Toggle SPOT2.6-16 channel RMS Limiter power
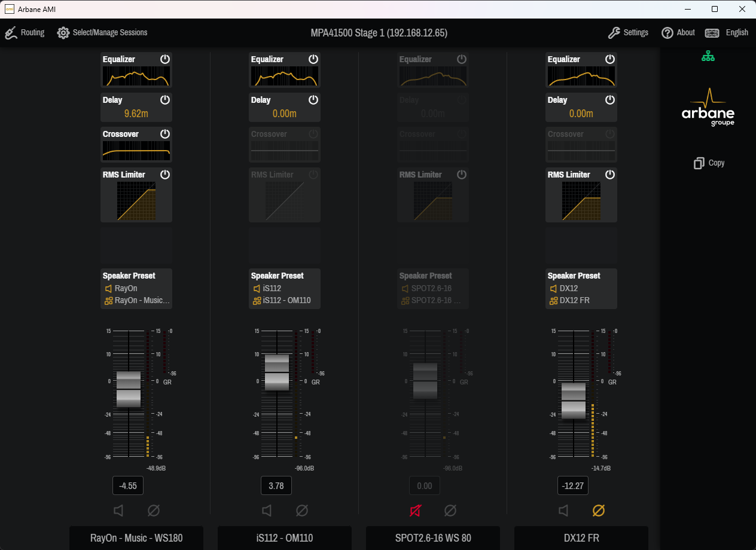756x550 pixels. pyautogui.click(x=462, y=175)
